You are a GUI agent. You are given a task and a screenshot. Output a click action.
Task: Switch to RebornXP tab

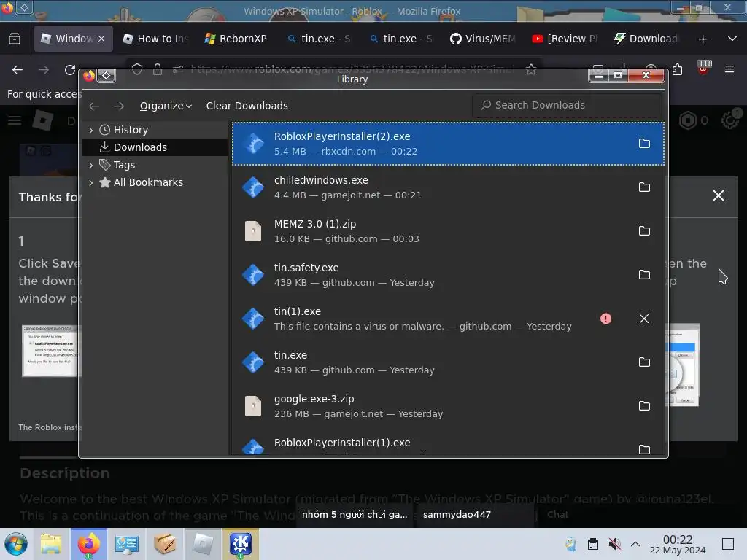pos(236,39)
